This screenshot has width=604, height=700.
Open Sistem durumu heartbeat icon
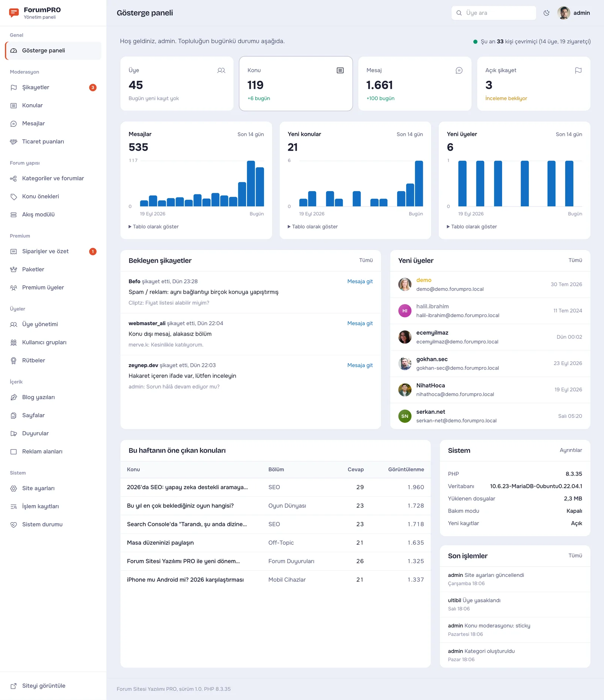pos(14,525)
